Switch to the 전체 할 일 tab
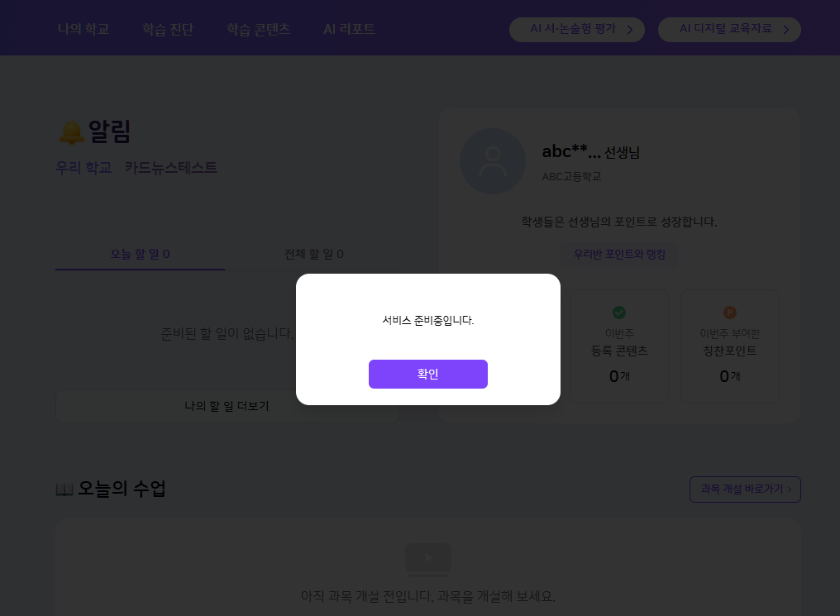 [x=313, y=254]
